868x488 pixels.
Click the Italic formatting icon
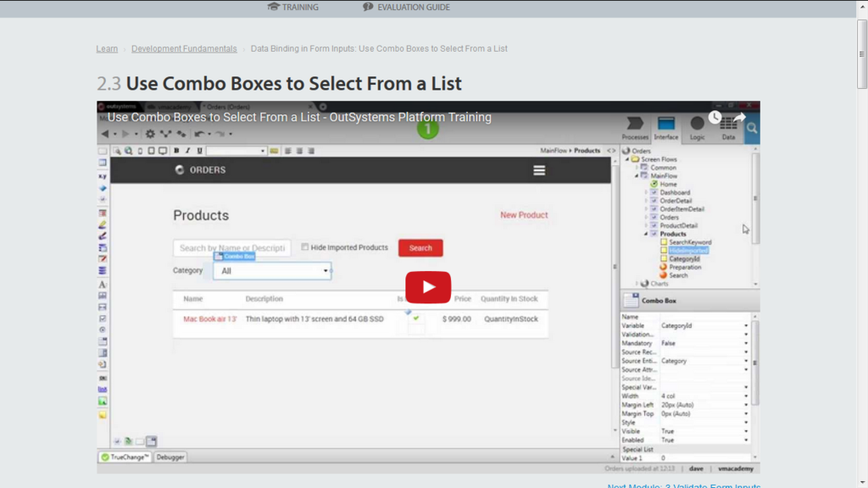[x=187, y=151]
